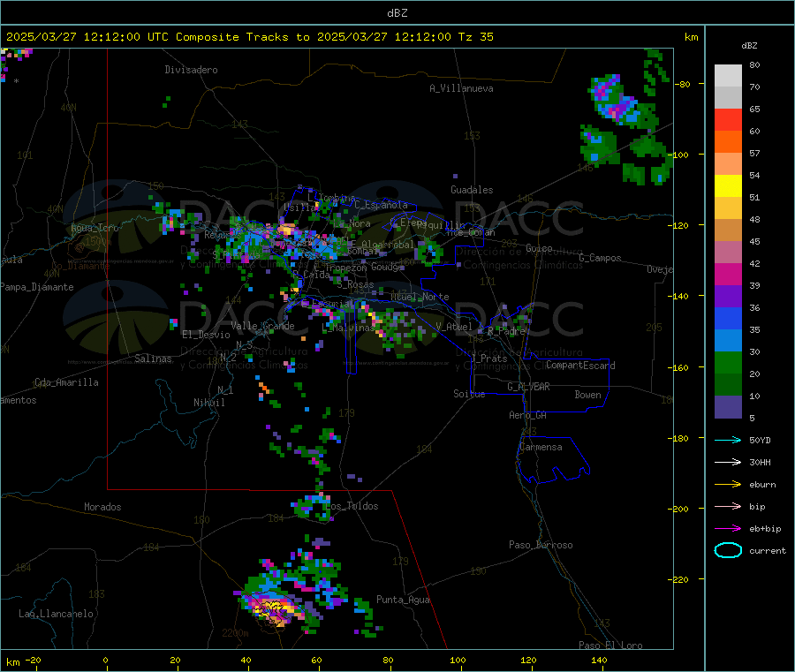Click the dBZ title at top
The width and height of the screenshot is (795, 672).
tap(397, 13)
